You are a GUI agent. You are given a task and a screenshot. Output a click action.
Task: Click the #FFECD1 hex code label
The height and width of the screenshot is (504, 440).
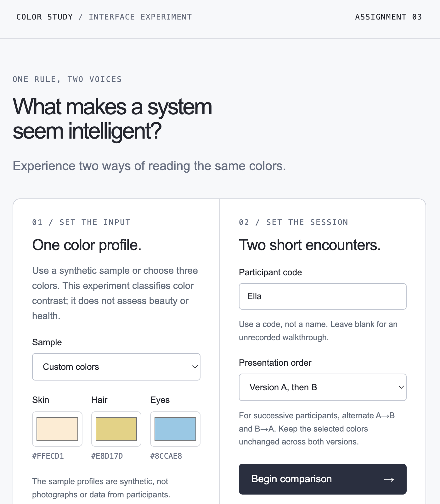pyautogui.click(x=48, y=456)
